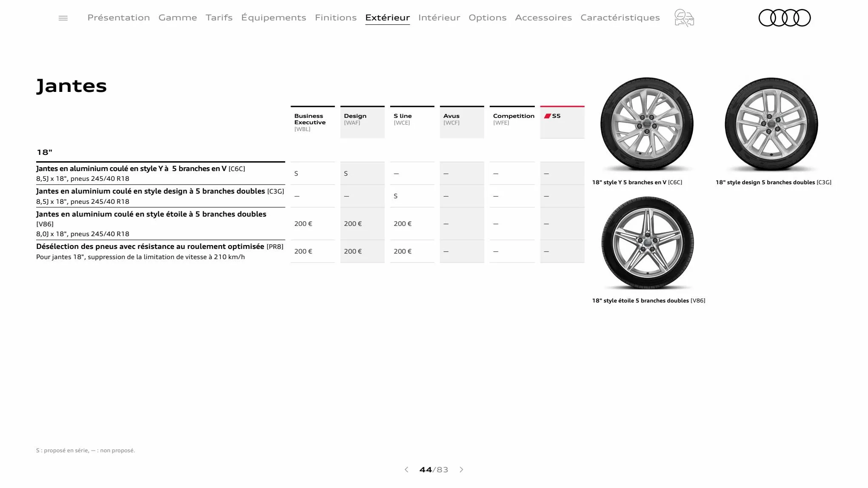Click the S5 column header
Viewport: 868px width, 488px height.
coord(562,122)
